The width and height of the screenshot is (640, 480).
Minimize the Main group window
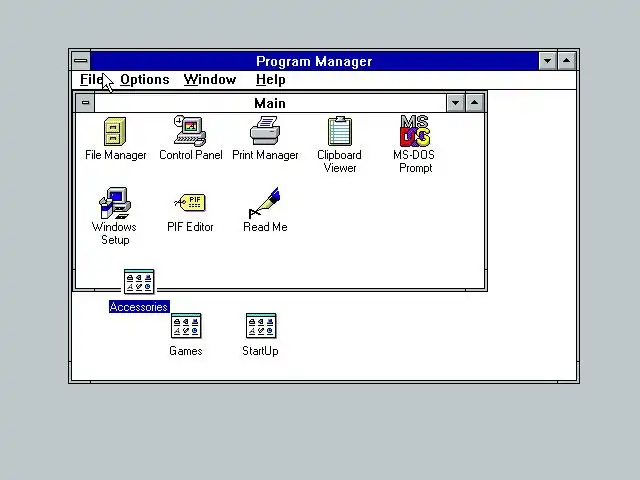[455, 103]
